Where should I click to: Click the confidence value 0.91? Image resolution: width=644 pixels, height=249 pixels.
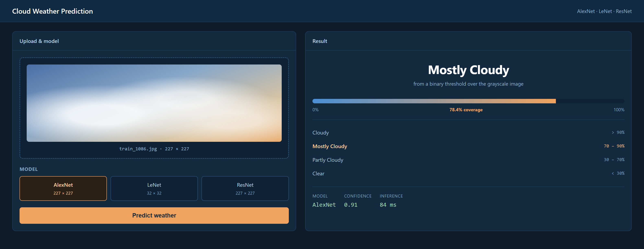click(x=350, y=205)
